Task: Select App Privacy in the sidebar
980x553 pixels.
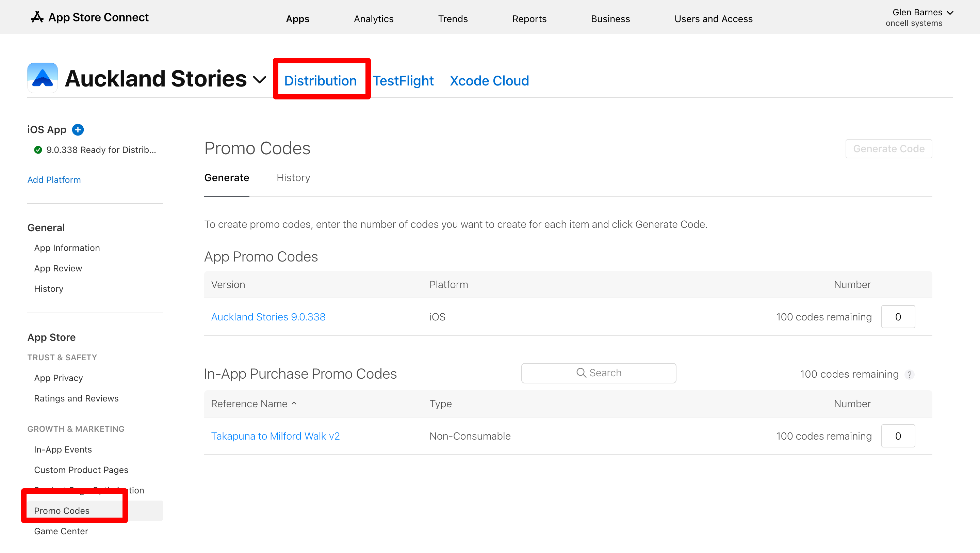Action: tap(59, 378)
